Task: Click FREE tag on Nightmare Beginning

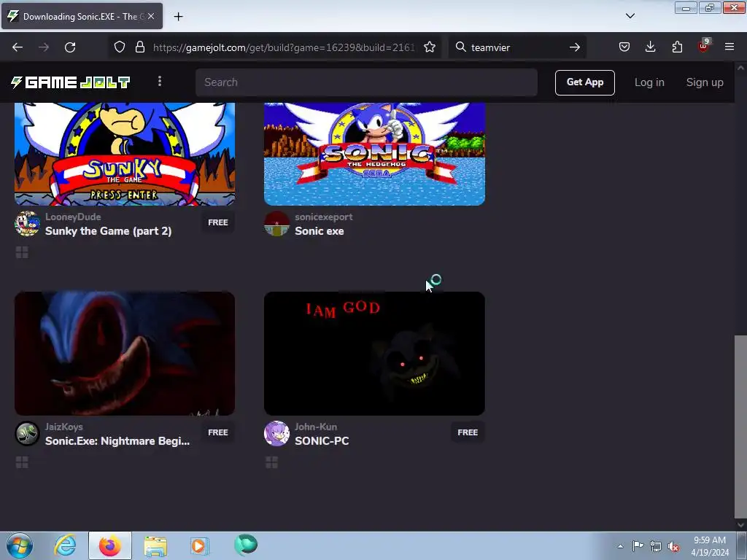Action: [218, 432]
